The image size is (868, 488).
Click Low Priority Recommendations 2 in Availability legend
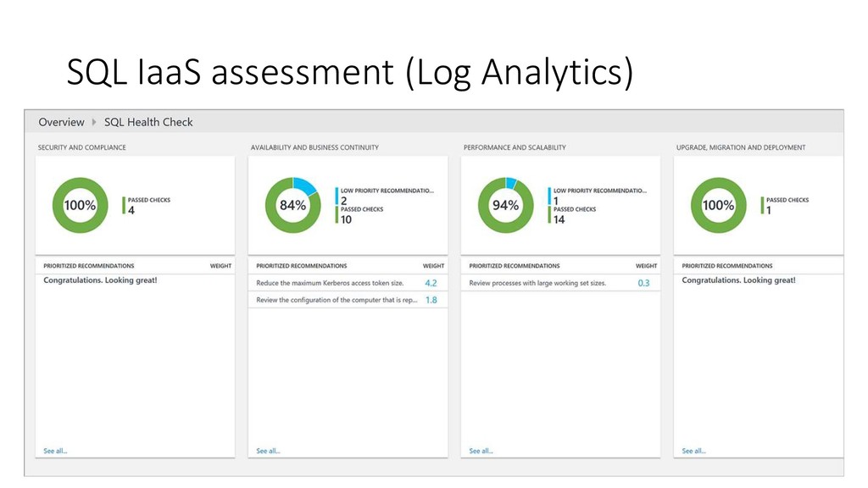pyautogui.click(x=385, y=196)
